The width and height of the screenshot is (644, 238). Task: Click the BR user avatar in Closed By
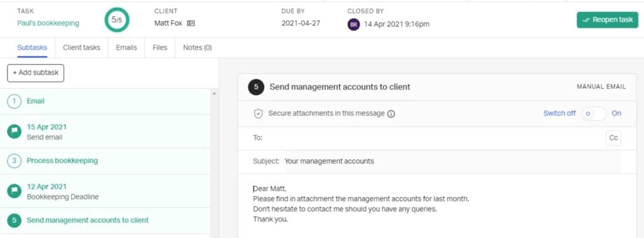353,25
